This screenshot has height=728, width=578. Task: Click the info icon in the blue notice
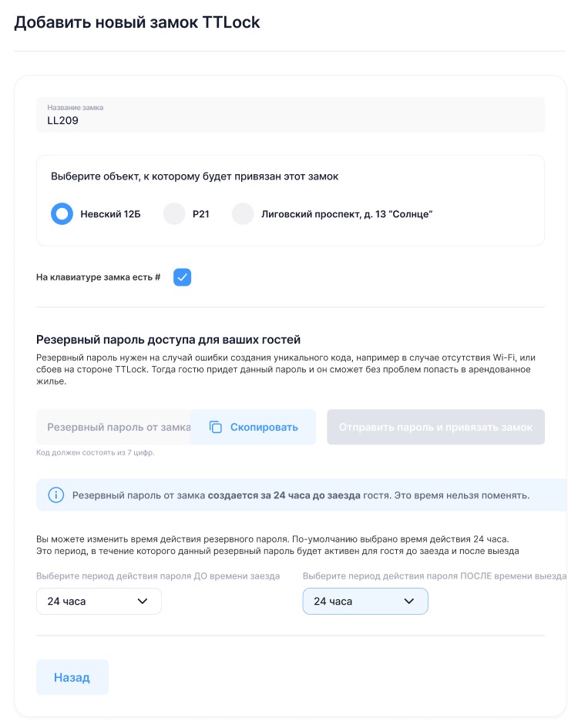click(x=56, y=495)
